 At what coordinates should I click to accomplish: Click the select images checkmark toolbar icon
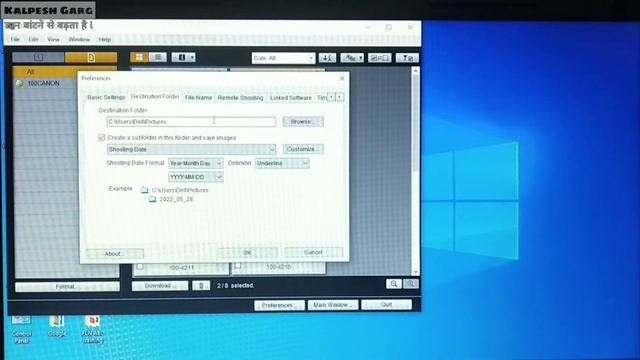point(379,58)
